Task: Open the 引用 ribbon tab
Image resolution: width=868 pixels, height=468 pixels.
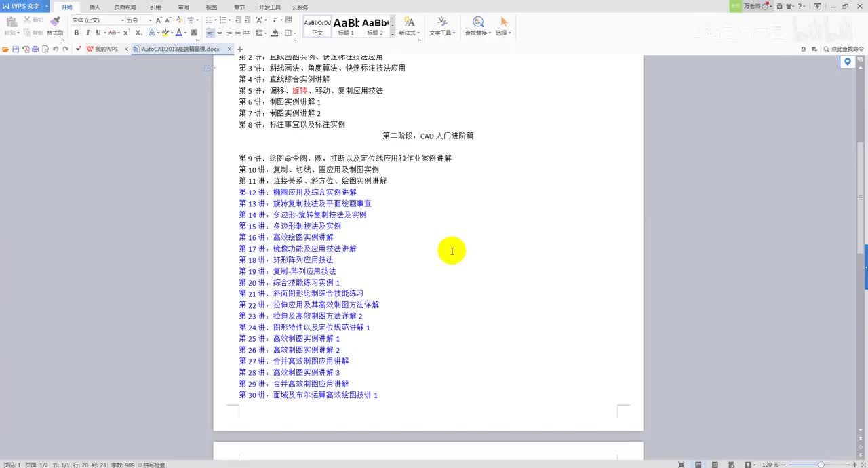Action: coord(156,7)
